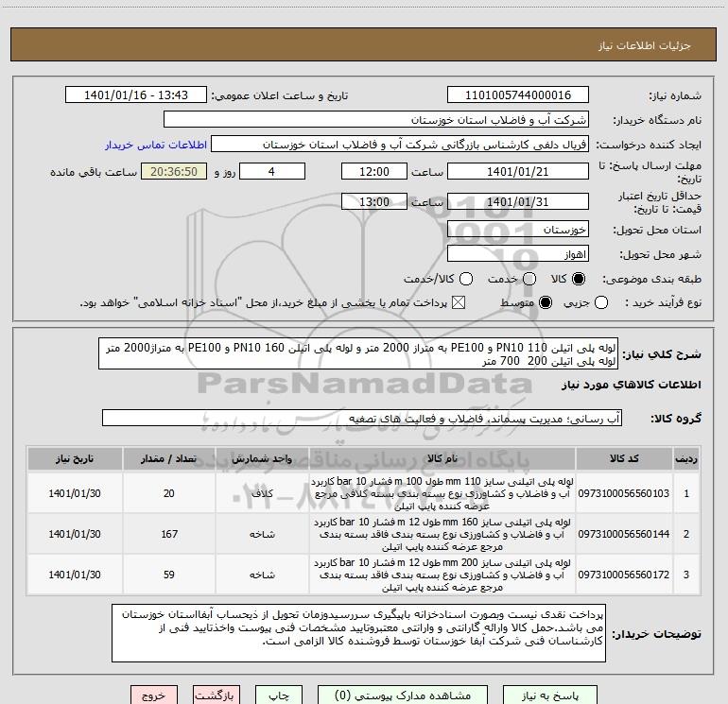This screenshot has width=728, height=704.
Task: Click product code 0973100056560103
Action: pos(624,493)
